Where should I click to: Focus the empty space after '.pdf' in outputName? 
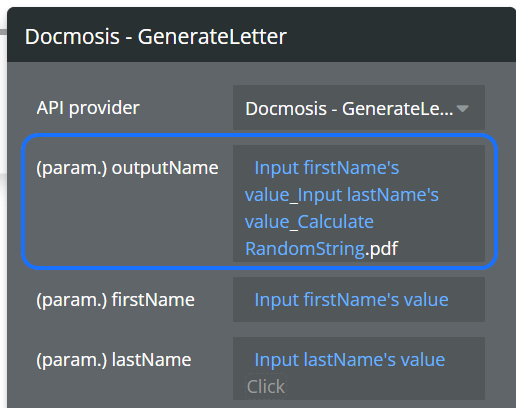[x=440, y=248]
